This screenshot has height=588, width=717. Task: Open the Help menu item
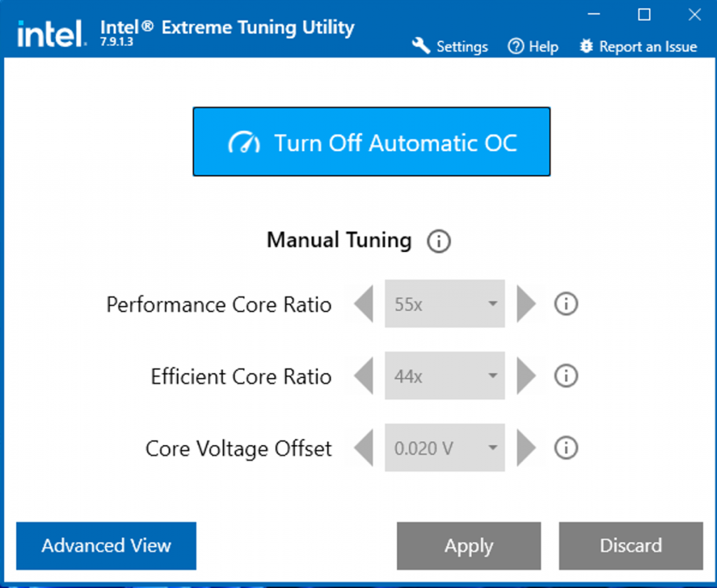(x=534, y=47)
